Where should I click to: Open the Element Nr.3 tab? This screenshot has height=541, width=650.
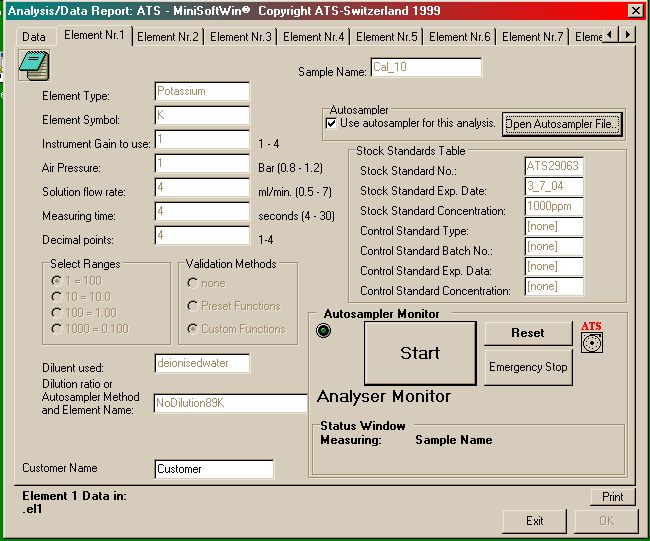[x=241, y=37]
